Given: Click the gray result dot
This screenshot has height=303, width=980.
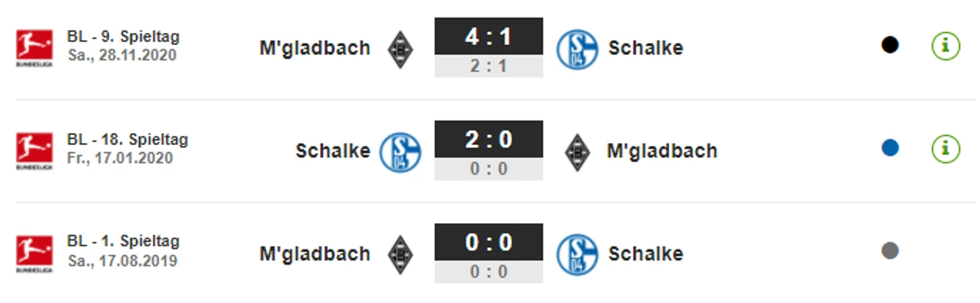Looking at the screenshot, I should pos(889,251).
